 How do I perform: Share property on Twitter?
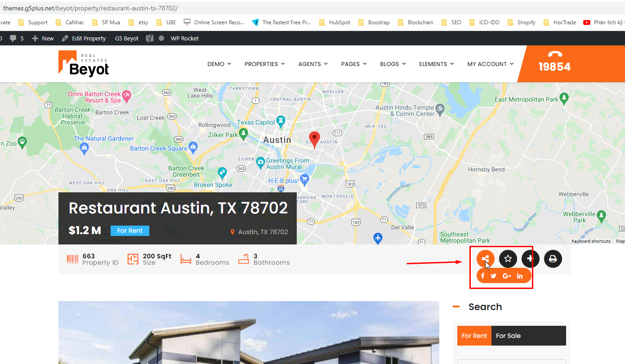(x=494, y=276)
